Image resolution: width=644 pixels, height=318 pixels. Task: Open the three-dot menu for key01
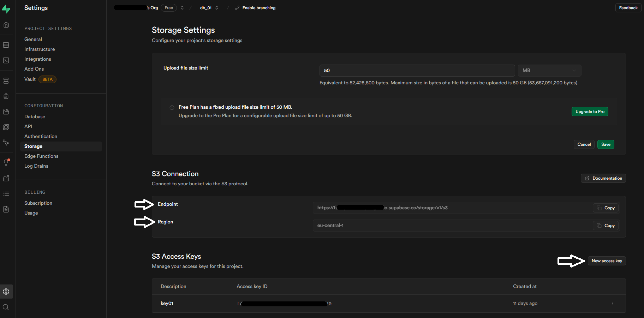tap(612, 303)
